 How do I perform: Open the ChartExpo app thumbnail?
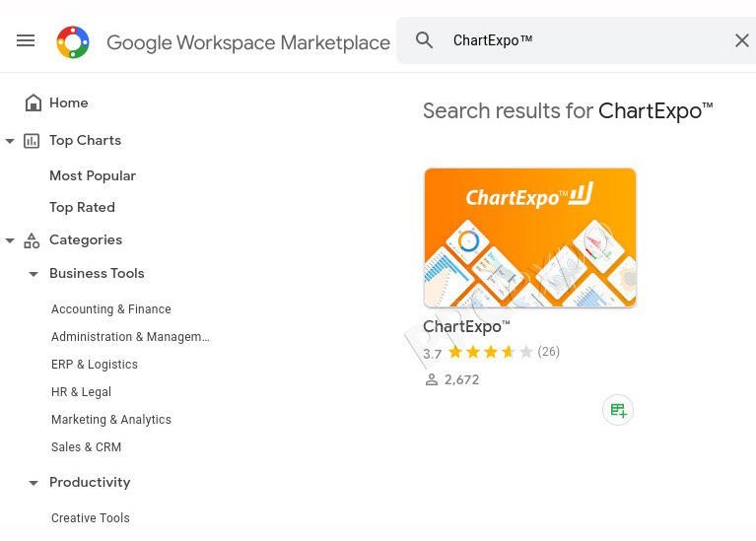click(530, 237)
